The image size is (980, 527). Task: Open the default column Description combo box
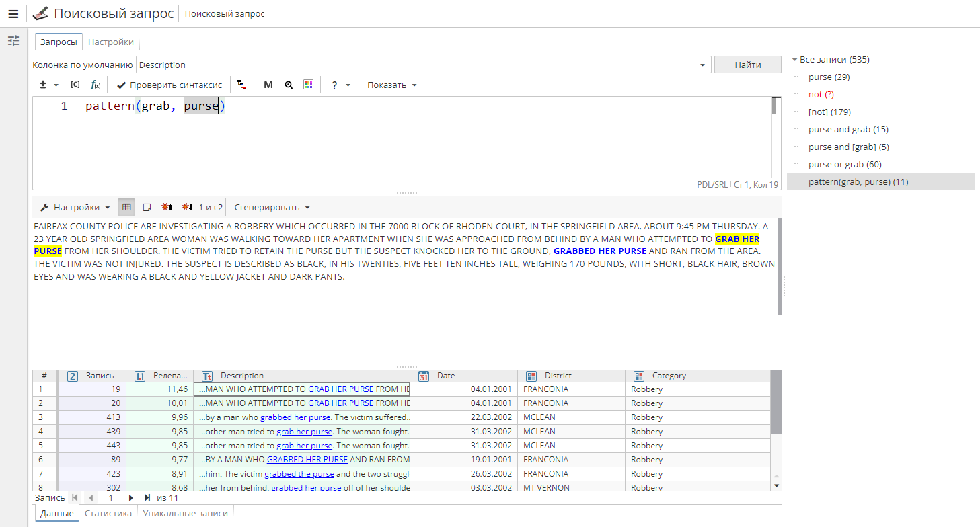pos(423,65)
